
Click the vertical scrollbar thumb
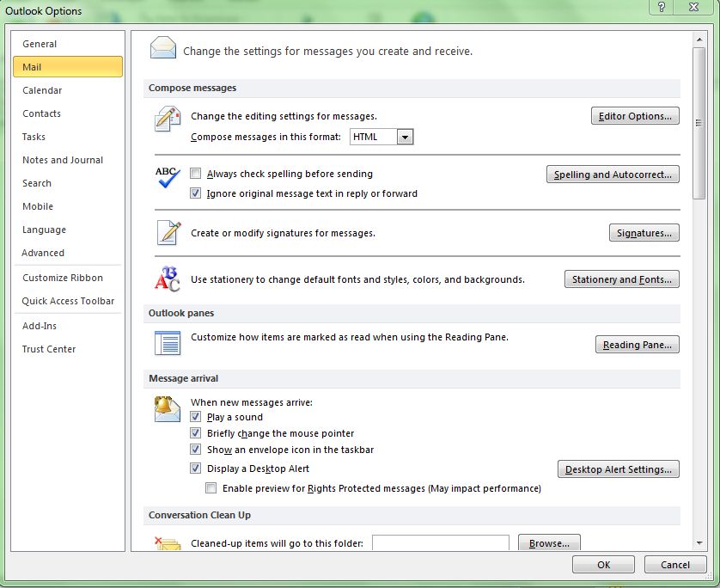pyautogui.click(x=699, y=123)
